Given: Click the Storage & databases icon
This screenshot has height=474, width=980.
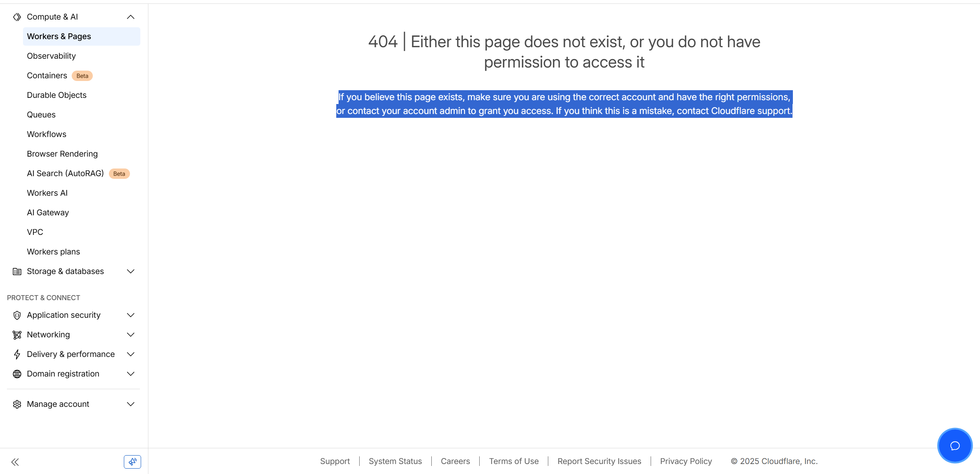Looking at the screenshot, I should (17, 272).
